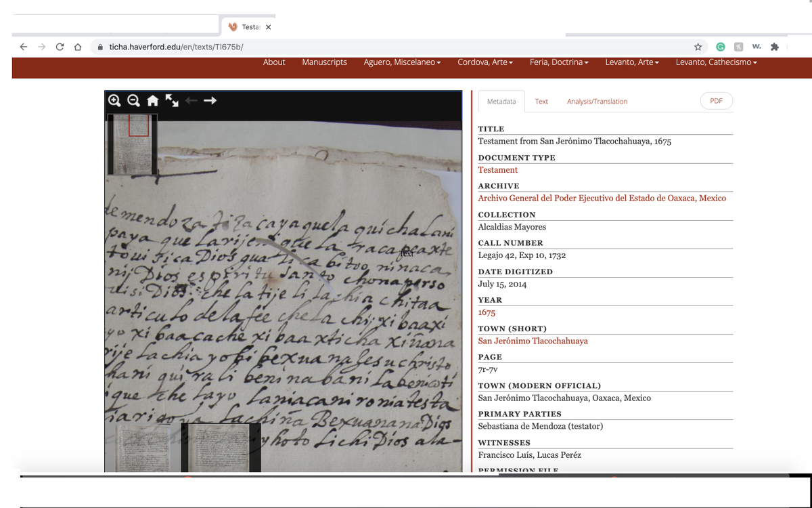Open the About page
This screenshot has height=508, width=812.
[274, 62]
